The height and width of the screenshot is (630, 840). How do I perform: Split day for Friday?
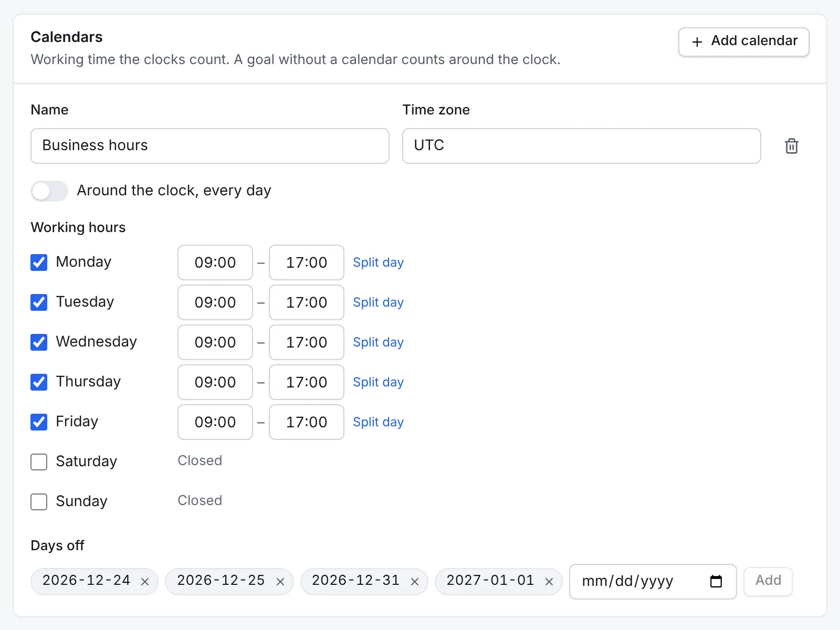[378, 422]
